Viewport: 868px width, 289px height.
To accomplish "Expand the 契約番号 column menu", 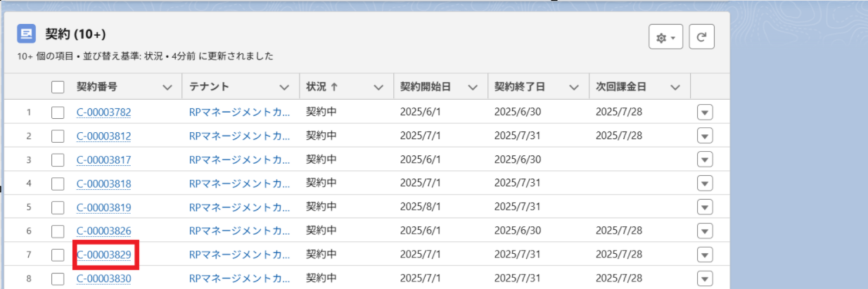I will point(167,88).
